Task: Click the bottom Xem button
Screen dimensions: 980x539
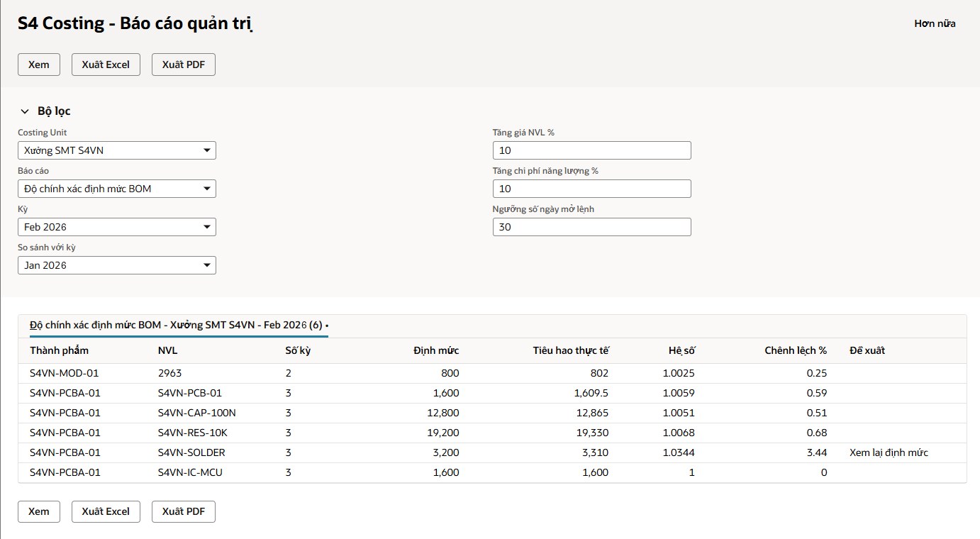Action: 39,511
